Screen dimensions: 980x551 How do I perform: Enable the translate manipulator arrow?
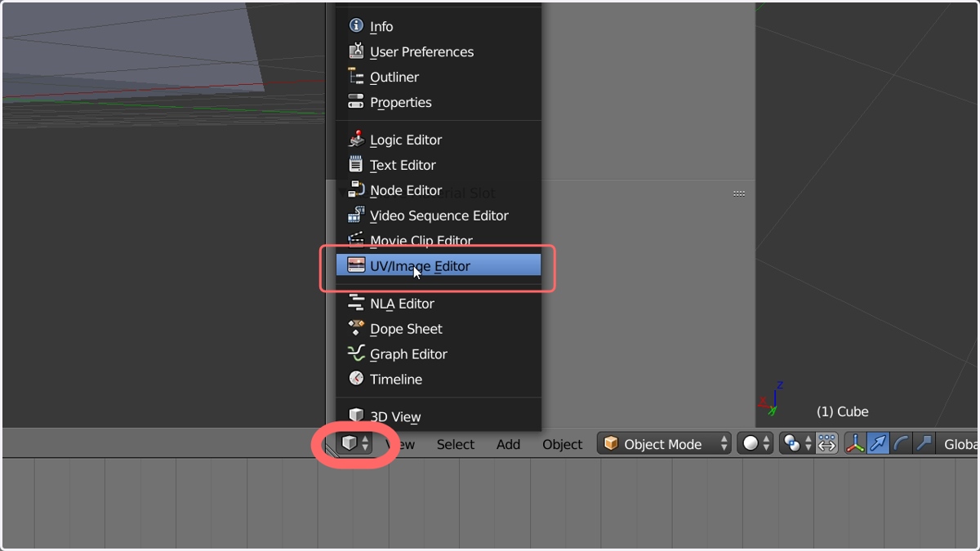(x=878, y=443)
